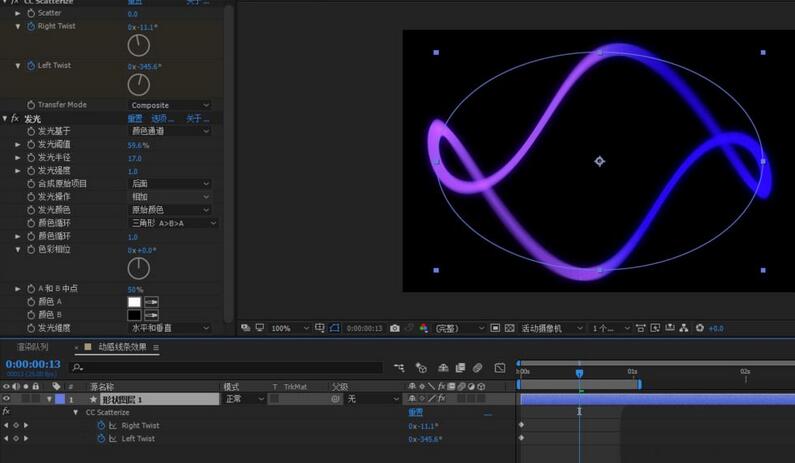Click the show channel color icon in viewer
This screenshot has width=795, height=463.
pos(423,328)
